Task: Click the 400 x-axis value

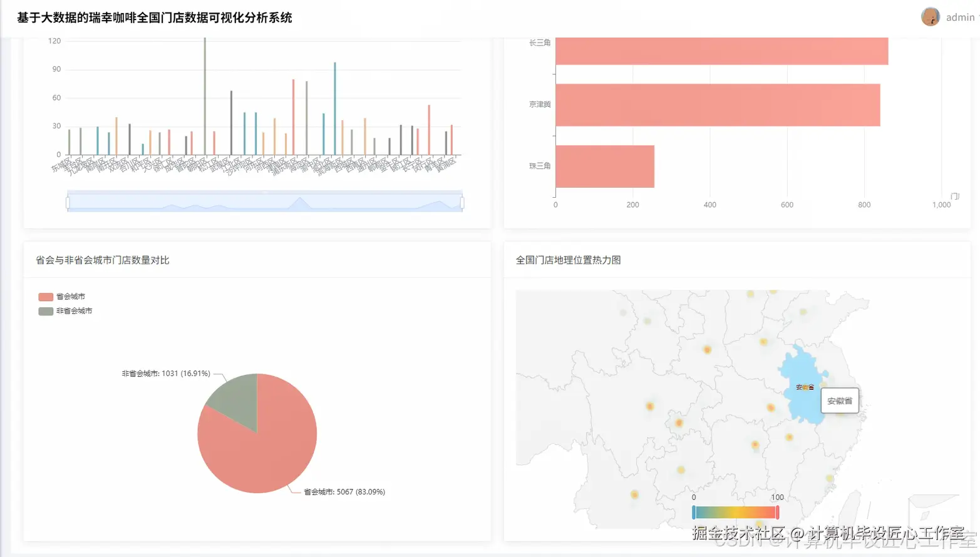Action: click(710, 205)
